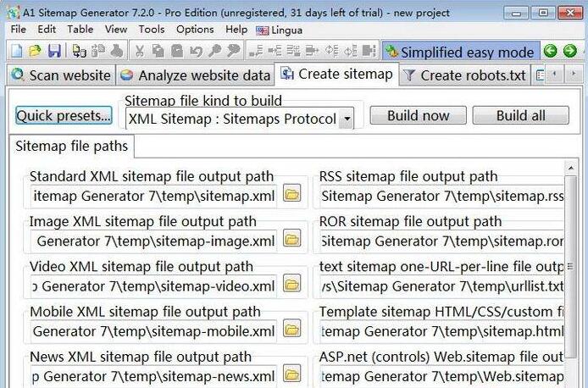
Task: Switch to the Create robots.txt tab
Action: (x=465, y=75)
